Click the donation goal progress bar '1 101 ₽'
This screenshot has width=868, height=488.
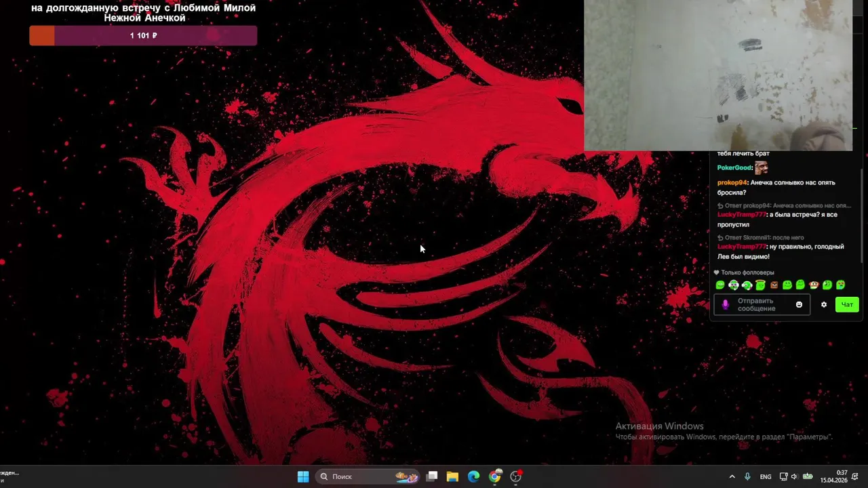click(x=143, y=35)
